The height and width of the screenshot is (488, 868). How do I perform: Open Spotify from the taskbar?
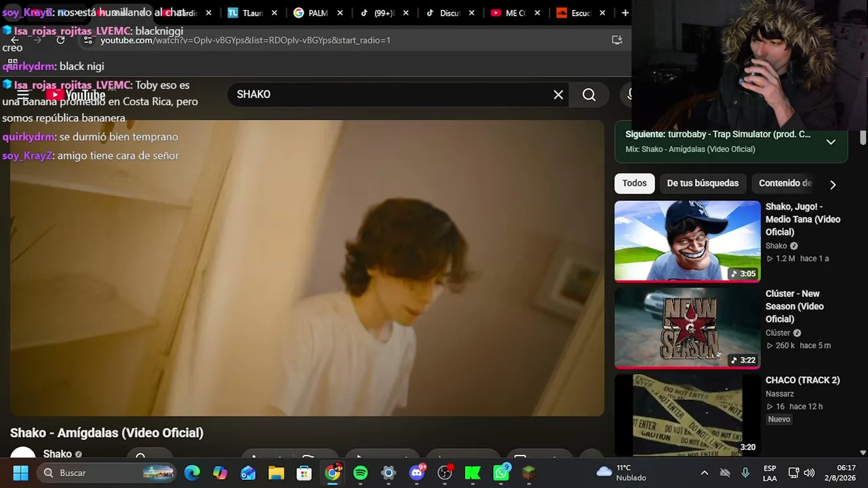360,472
